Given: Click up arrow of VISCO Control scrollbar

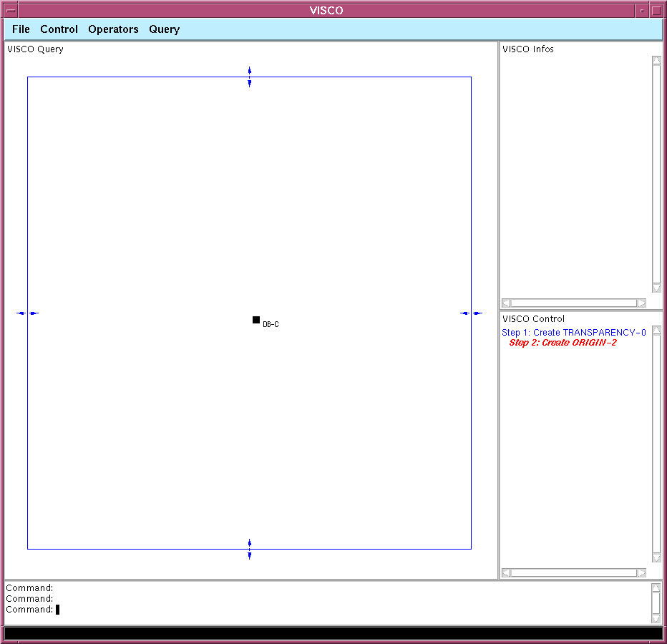Looking at the screenshot, I should pyautogui.click(x=657, y=330).
